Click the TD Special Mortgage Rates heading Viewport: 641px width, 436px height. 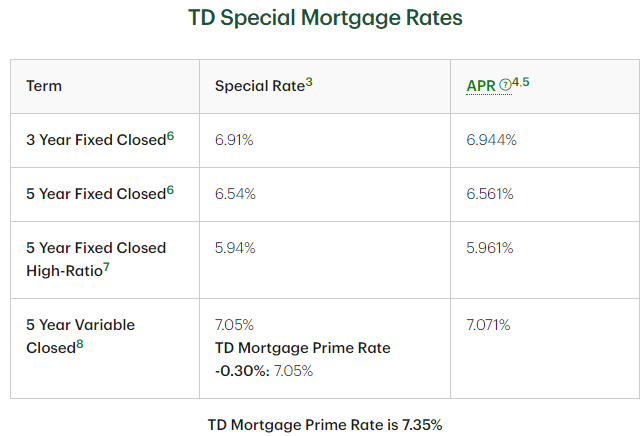click(x=325, y=19)
